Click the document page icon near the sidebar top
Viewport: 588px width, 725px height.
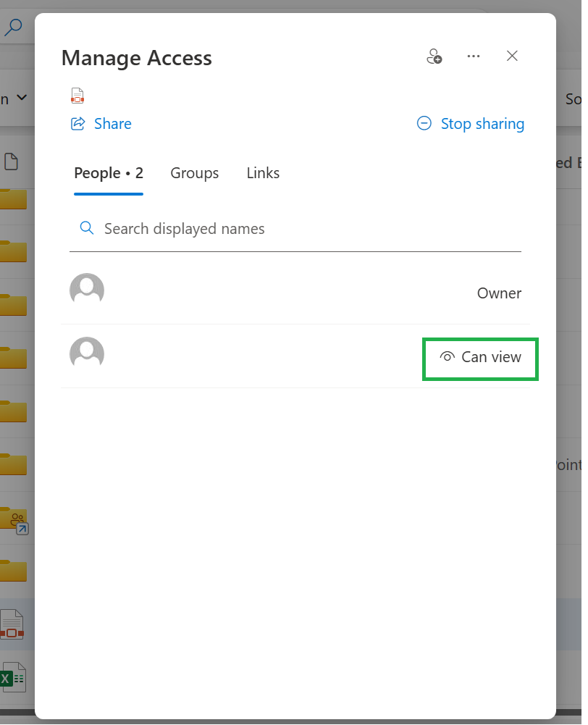[x=10, y=161]
